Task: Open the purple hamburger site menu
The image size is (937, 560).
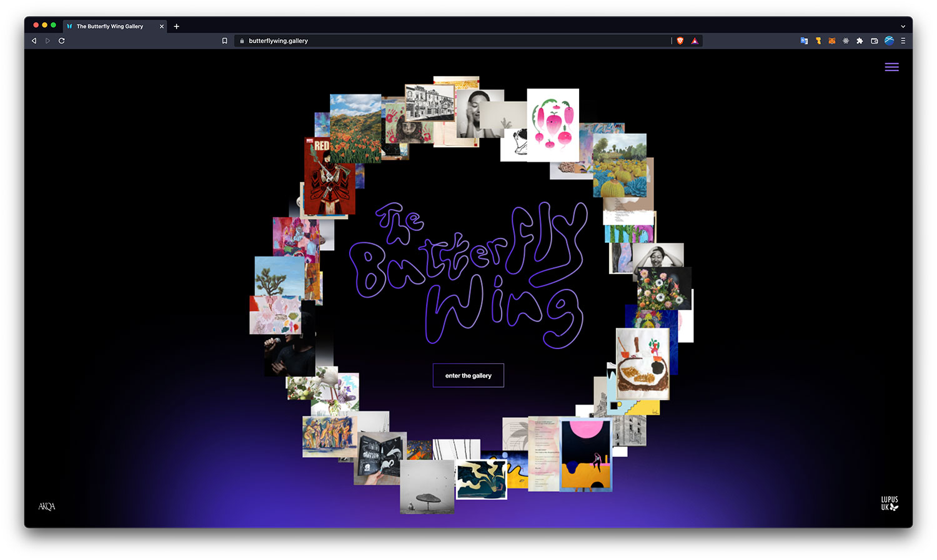Action: (891, 67)
